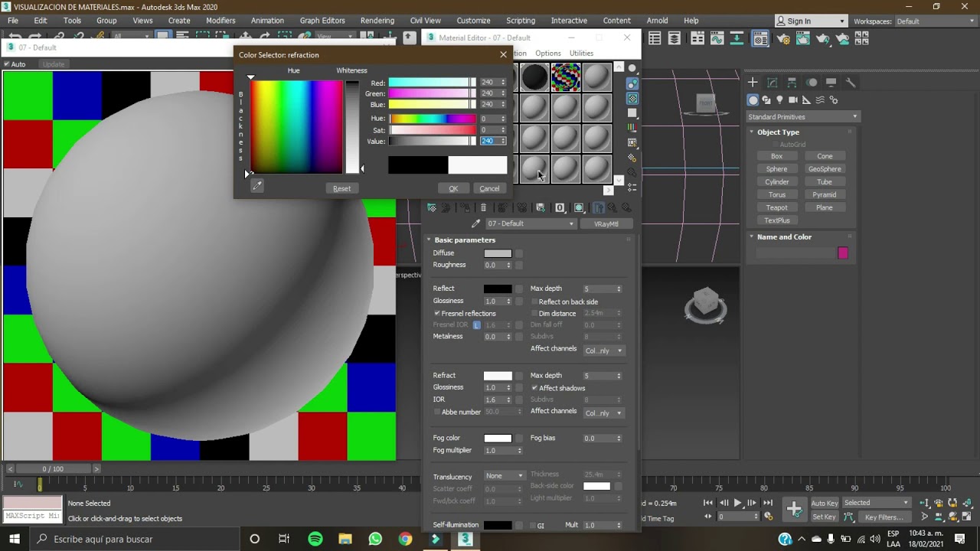980x551 pixels.
Task: Open the Hierarchy panel tab icon
Action: (792, 82)
